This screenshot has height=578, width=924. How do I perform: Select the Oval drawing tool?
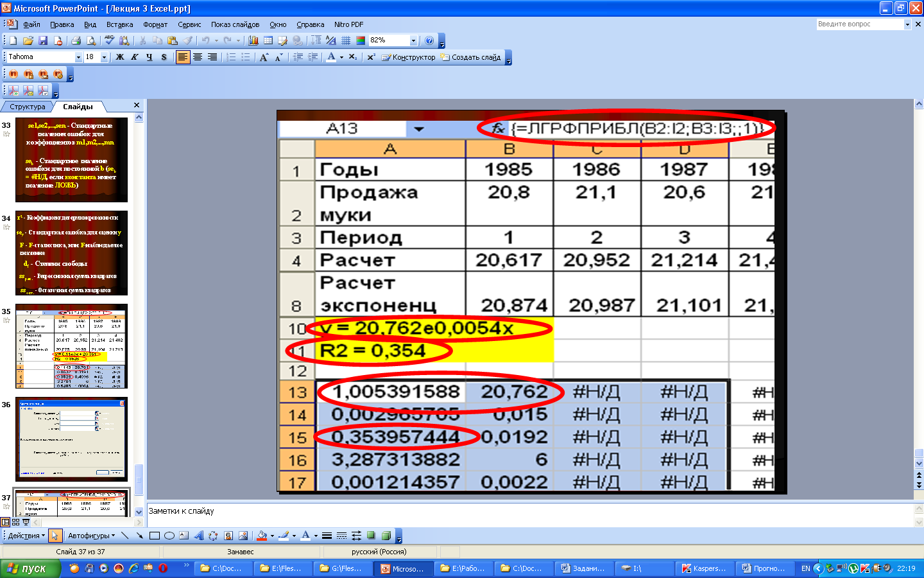pos(169,536)
